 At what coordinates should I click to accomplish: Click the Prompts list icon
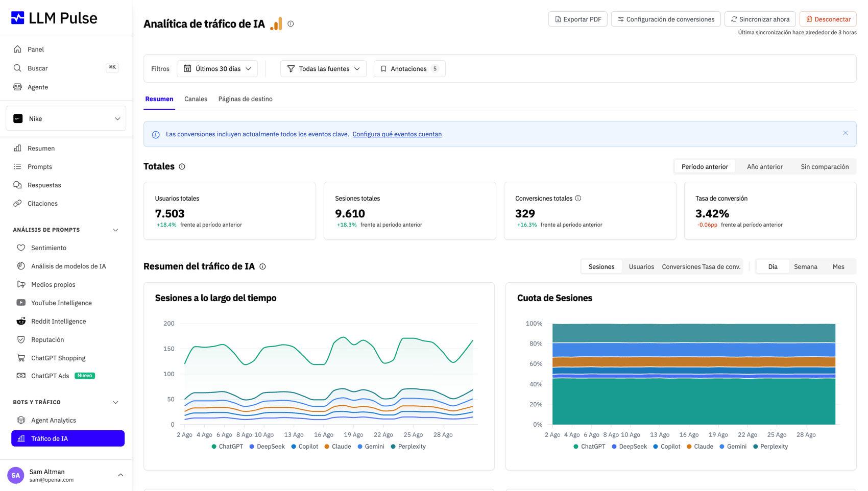click(x=18, y=167)
